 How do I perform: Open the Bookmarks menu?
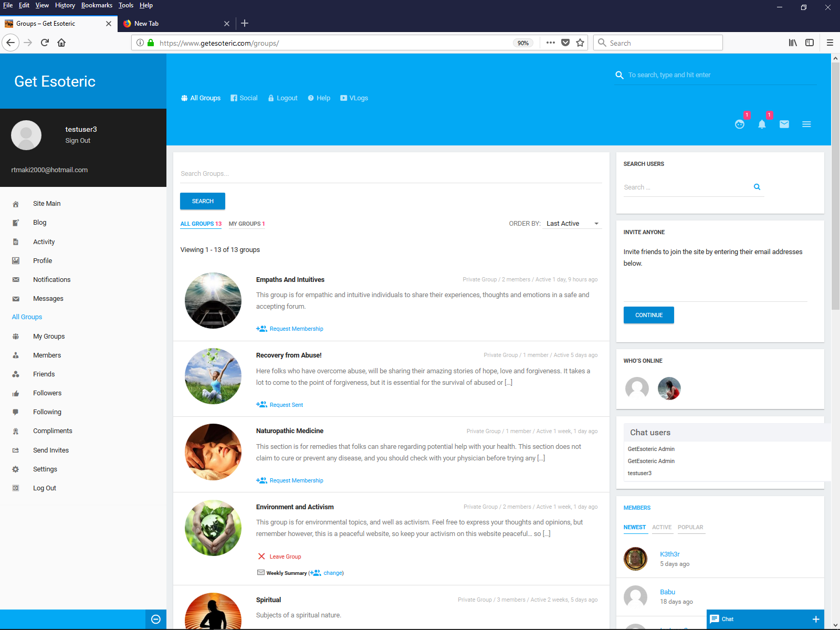97,5
